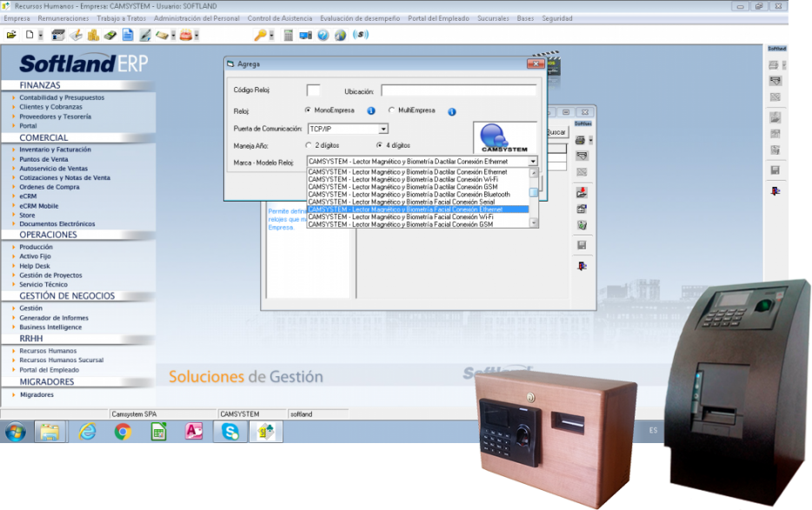Screen dimensions: 812x510
Task: Click the computer monitor toolbar icon
Action: pos(305,35)
